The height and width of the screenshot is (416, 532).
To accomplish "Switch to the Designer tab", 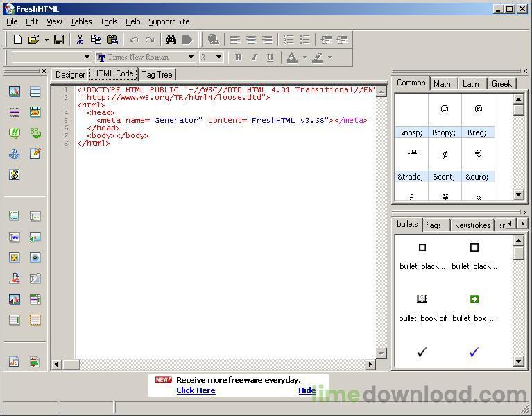I will (x=70, y=75).
